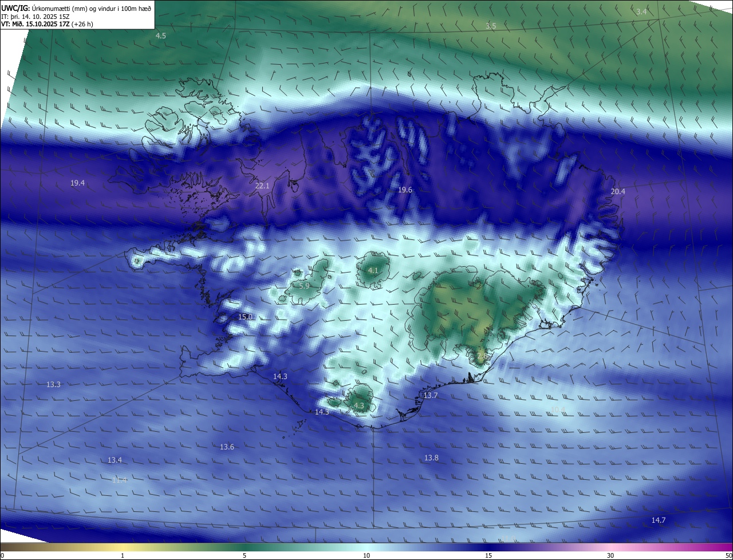
Task: Click the 15 tick on the colour scale
Action: pyautogui.click(x=488, y=555)
